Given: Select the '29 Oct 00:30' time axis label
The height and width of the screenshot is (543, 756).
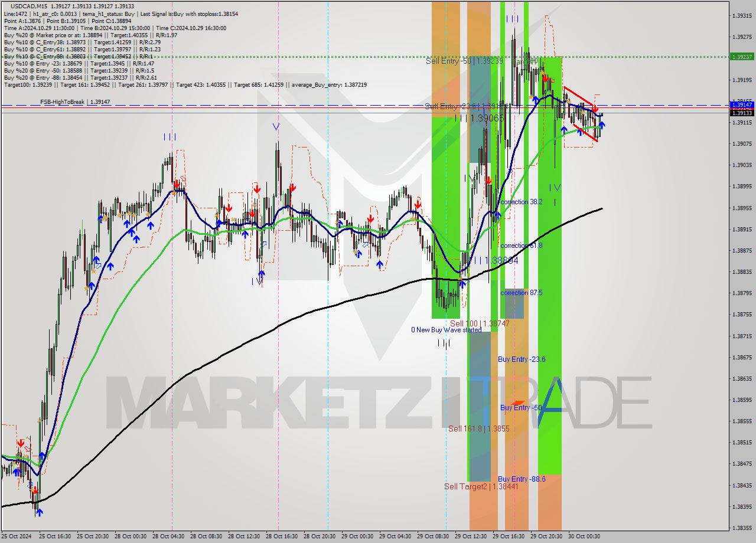Looking at the screenshot, I should click(x=357, y=537).
